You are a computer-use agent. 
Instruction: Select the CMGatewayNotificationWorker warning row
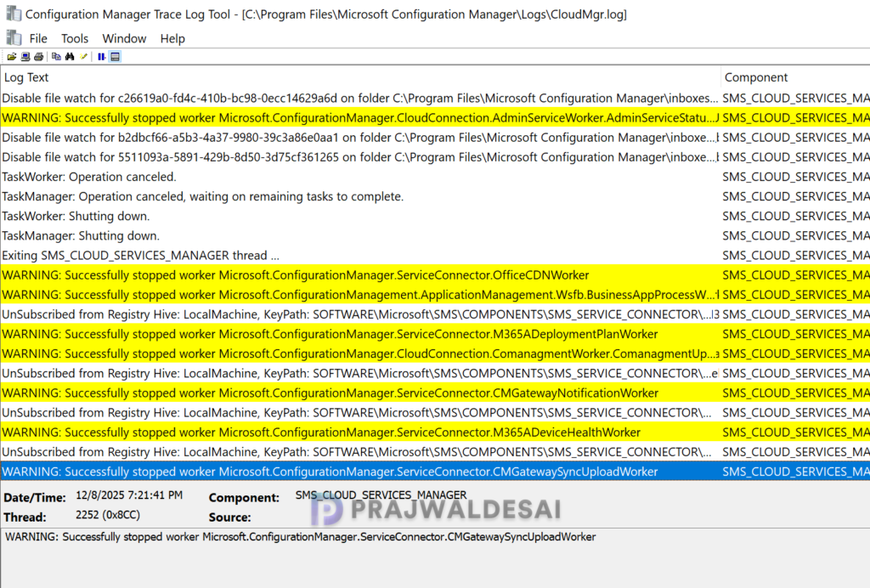tap(435, 393)
